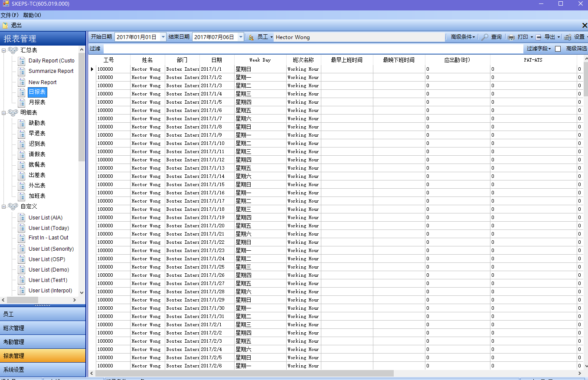Open the 文件(F) menu

click(x=10, y=15)
